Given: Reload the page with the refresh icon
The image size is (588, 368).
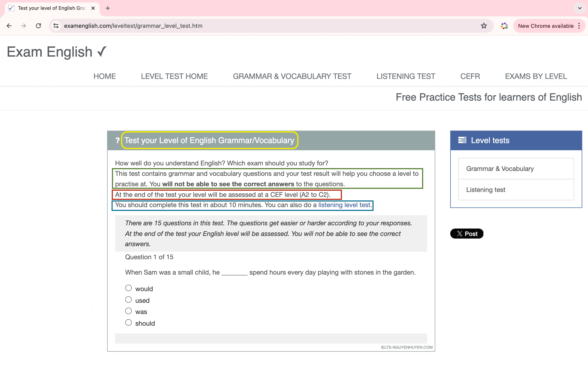Looking at the screenshot, I should 38,26.
